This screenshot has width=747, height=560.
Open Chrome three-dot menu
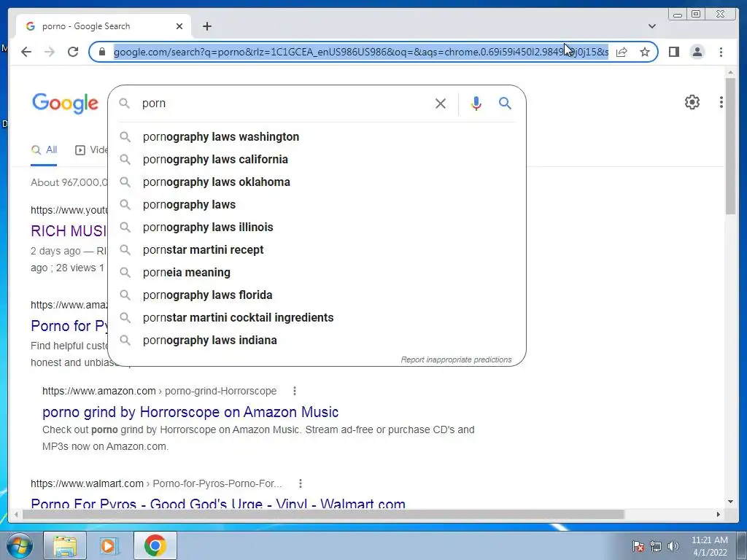pyautogui.click(x=721, y=52)
